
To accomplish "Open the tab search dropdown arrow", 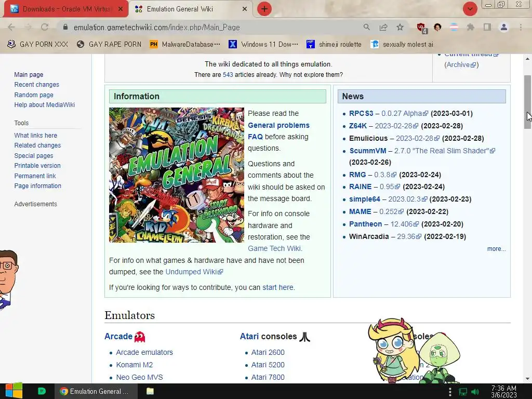I will click(470, 9).
